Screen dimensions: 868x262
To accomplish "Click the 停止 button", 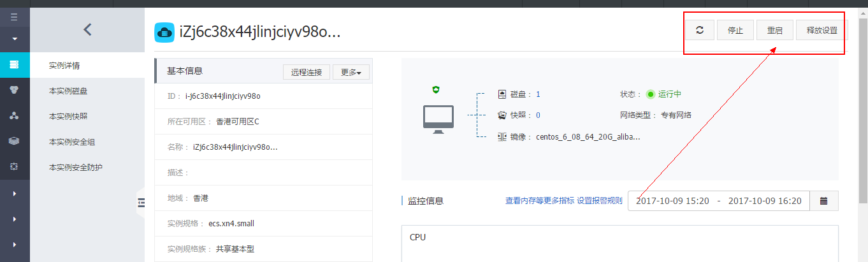I will point(735,31).
